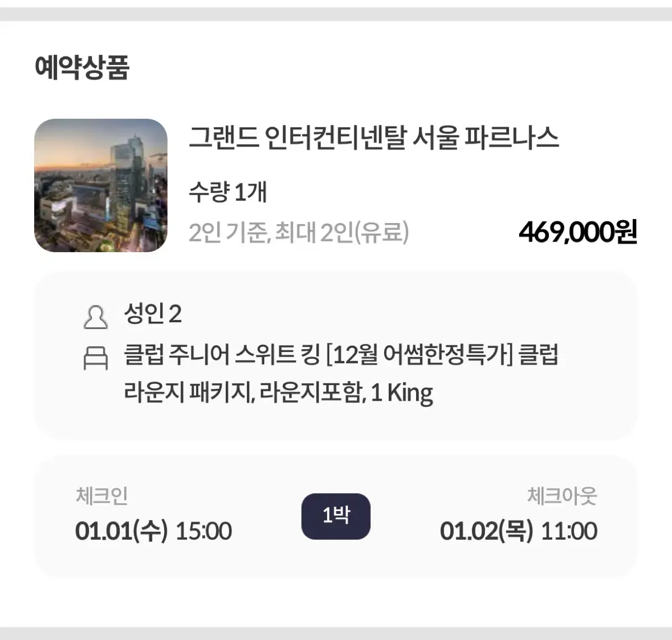672x640 pixels.
Task: Click the guest and room details card
Action: click(336, 356)
